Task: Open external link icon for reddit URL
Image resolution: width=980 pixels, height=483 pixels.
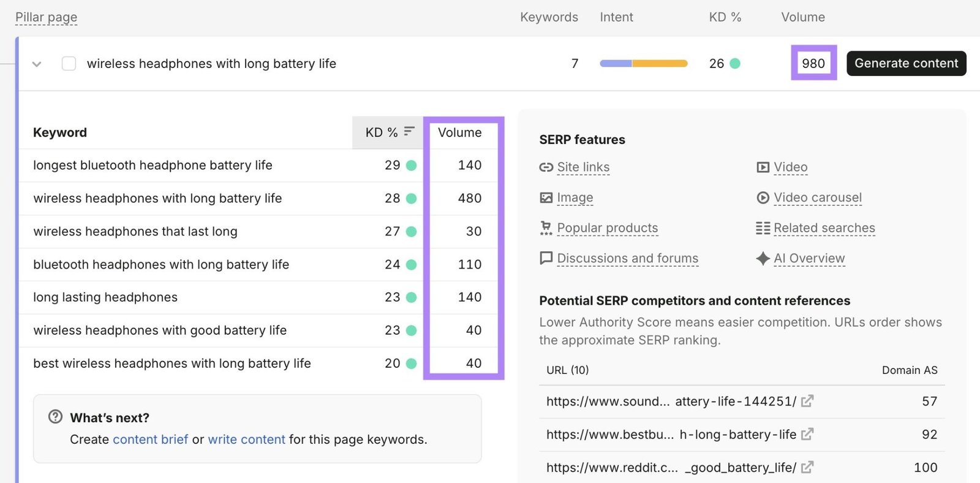Action: click(x=807, y=467)
